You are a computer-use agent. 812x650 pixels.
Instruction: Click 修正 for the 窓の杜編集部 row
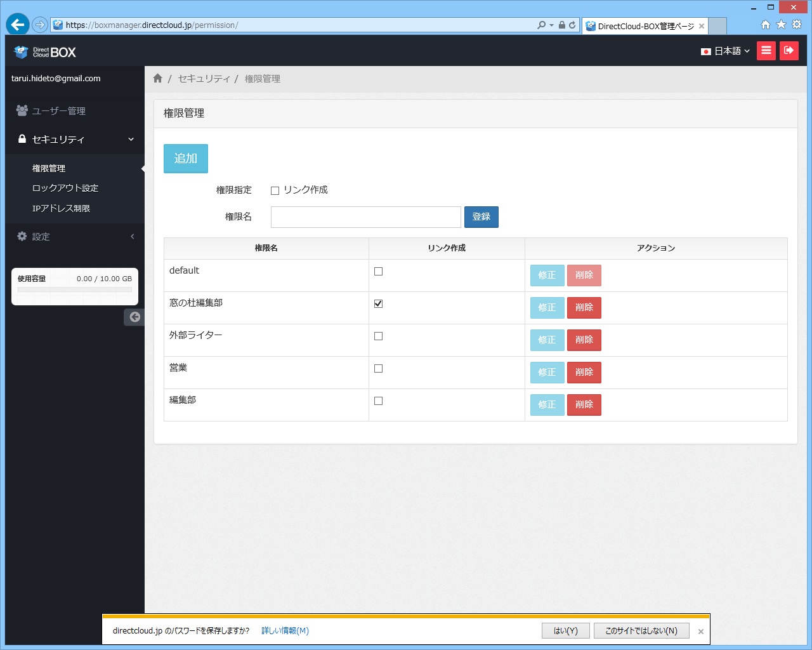(547, 308)
